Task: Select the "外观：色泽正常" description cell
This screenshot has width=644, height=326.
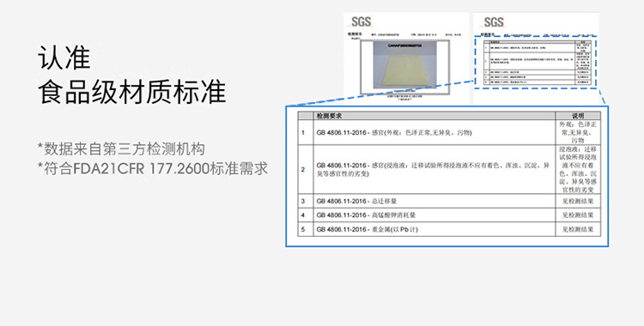Action: pyautogui.click(x=578, y=132)
